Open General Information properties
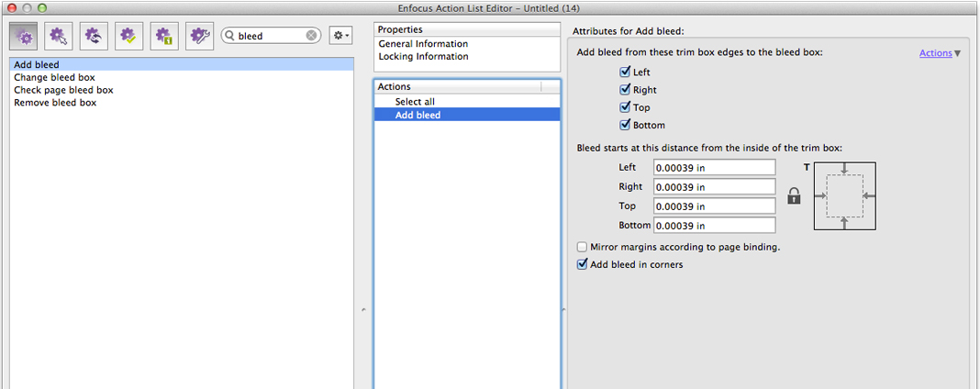The height and width of the screenshot is (389, 980). pyautogui.click(x=423, y=44)
